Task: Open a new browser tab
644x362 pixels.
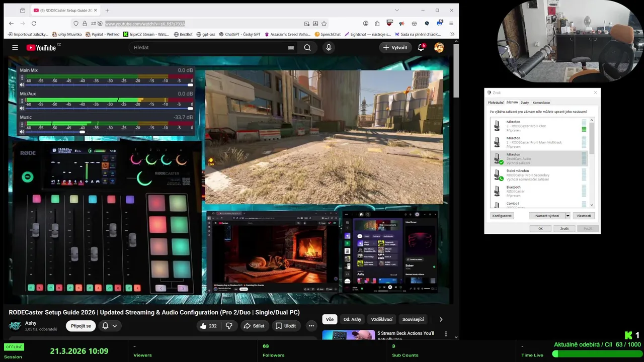Action: point(107,10)
